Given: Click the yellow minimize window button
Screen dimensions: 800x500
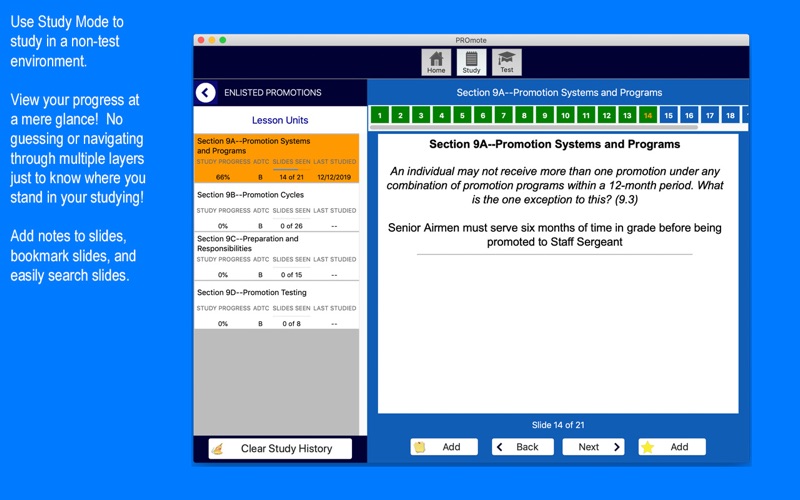Looking at the screenshot, I should coord(212,40).
